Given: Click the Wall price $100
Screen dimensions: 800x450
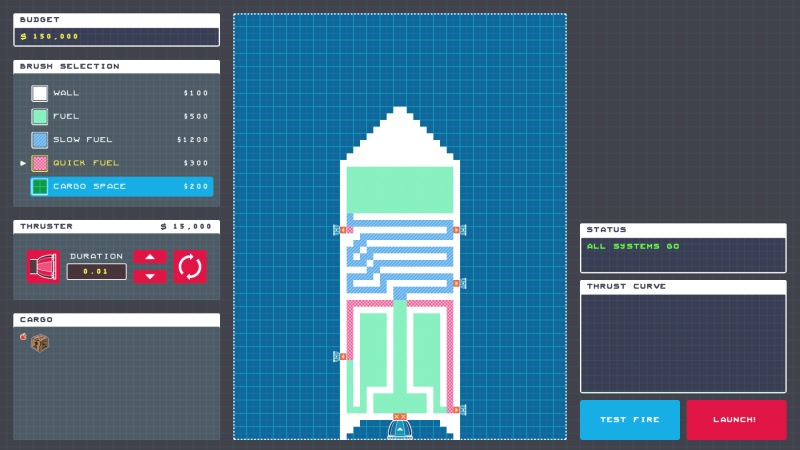Looking at the screenshot, I should point(196,93).
